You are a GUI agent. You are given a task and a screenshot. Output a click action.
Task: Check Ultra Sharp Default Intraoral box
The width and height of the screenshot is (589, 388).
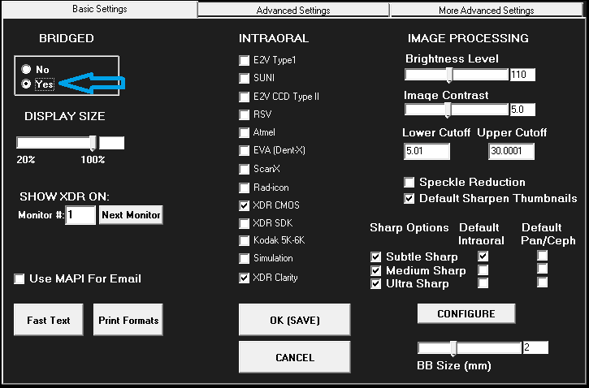coord(483,283)
